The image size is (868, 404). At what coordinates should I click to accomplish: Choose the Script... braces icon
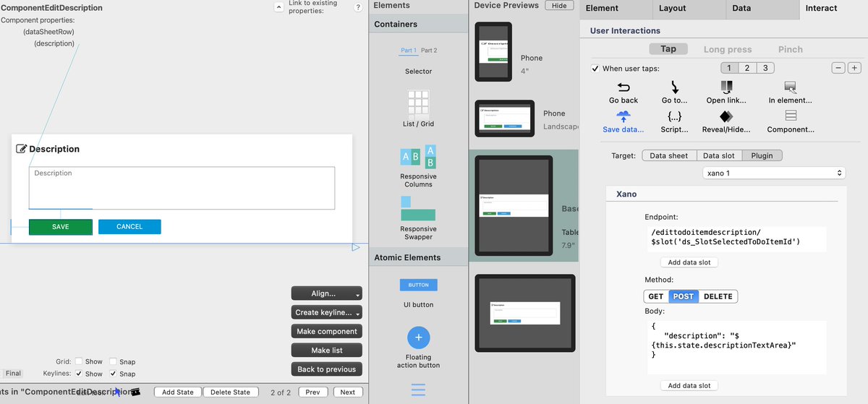point(674,116)
